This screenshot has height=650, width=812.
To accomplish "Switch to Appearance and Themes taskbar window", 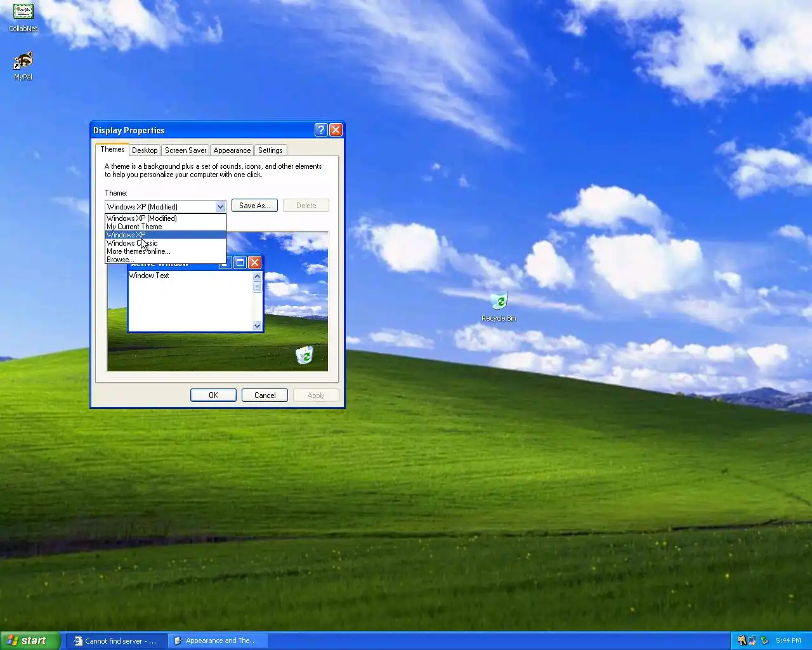I will coord(218,641).
